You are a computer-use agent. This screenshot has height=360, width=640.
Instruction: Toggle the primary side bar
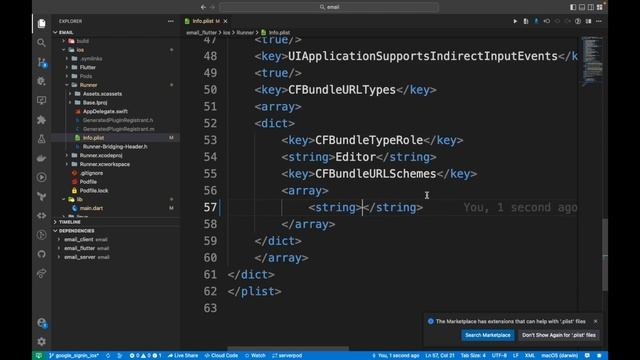(x=573, y=7)
